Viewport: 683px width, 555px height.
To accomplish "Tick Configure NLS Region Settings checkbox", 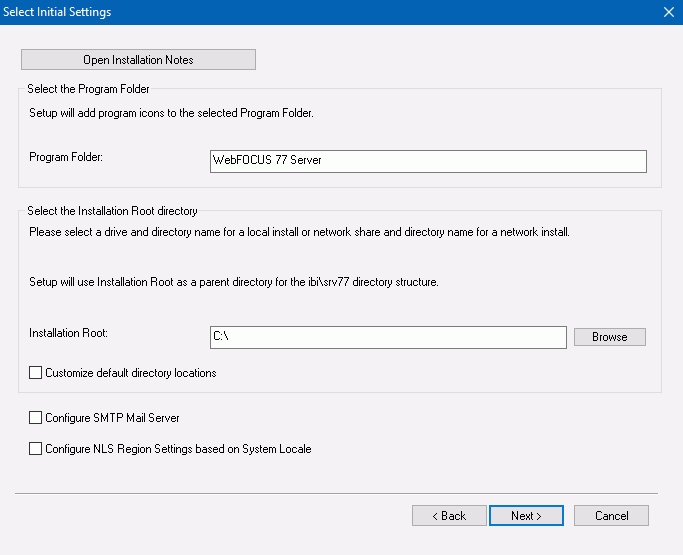I will click(x=35, y=448).
